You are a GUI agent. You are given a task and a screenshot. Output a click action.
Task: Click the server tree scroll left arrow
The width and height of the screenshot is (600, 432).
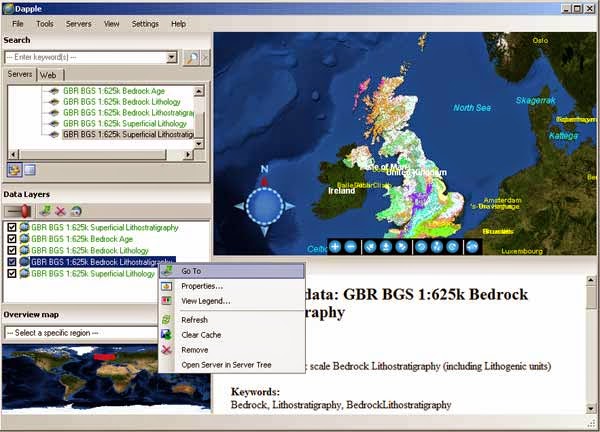(13, 155)
